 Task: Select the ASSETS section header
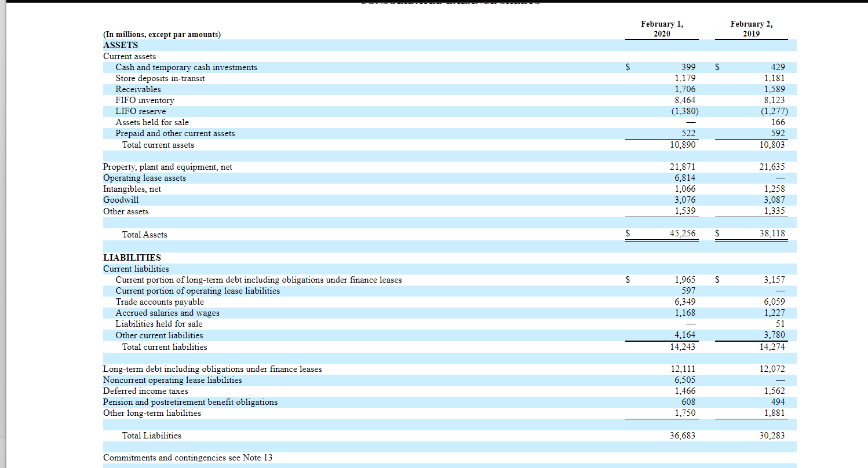pos(121,45)
